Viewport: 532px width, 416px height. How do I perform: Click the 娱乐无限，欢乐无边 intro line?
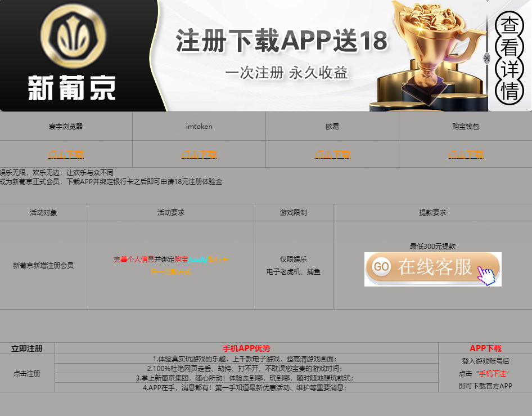click(x=57, y=172)
